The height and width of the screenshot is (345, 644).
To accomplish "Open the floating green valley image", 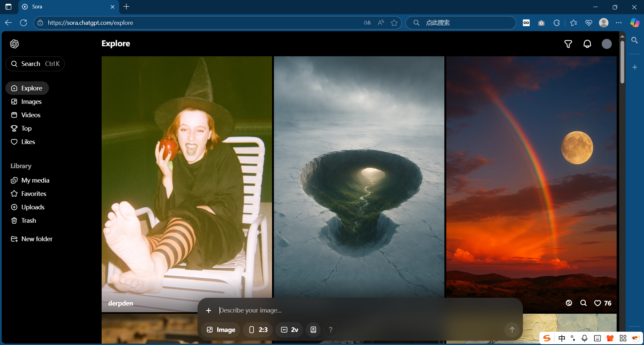I will (359, 177).
